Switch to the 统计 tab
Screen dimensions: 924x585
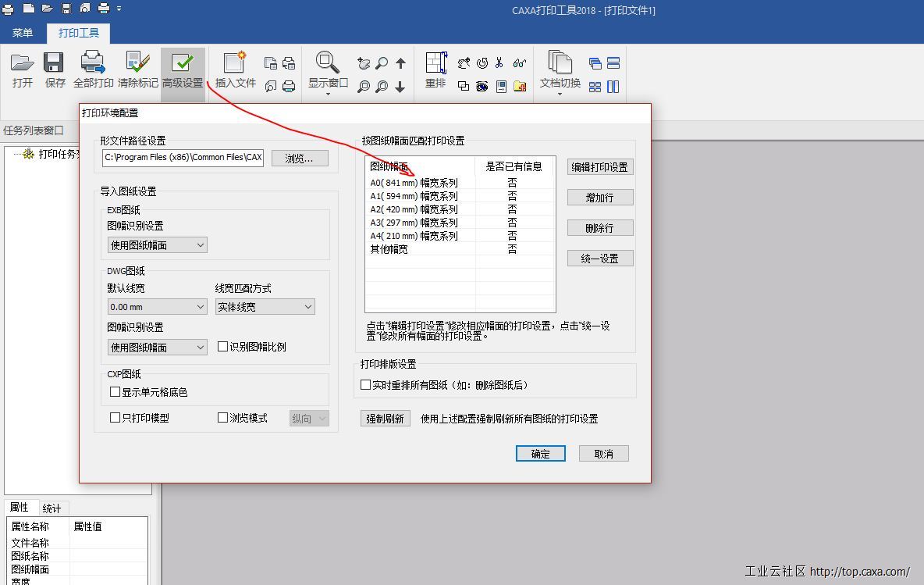(x=52, y=508)
